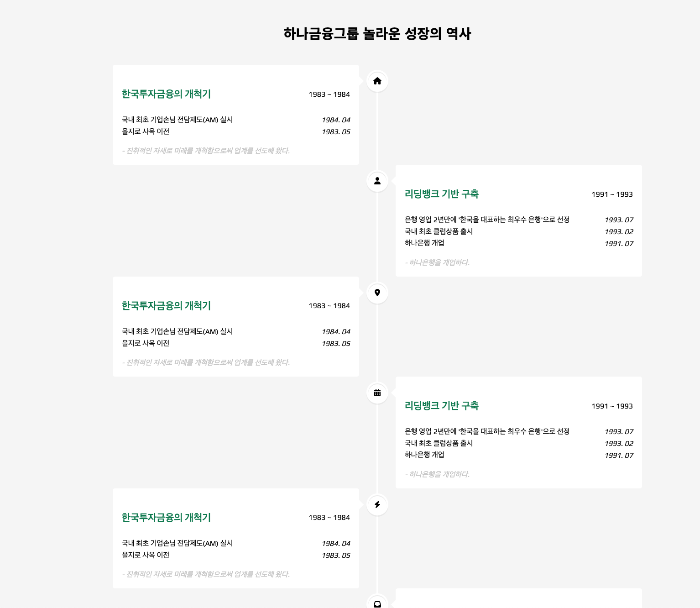Select the middle 한국투자금융의 개척기 card
This screenshot has height=608, width=700.
pyautogui.click(x=166, y=306)
